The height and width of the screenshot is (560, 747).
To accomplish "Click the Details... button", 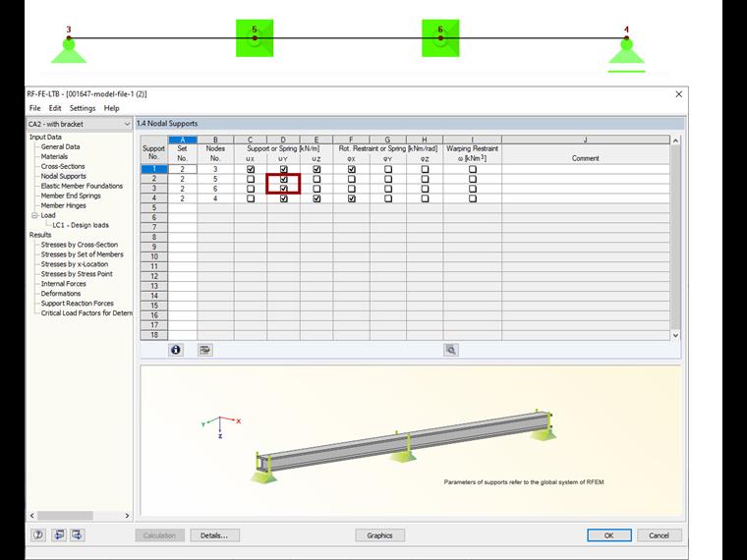I will point(214,535).
